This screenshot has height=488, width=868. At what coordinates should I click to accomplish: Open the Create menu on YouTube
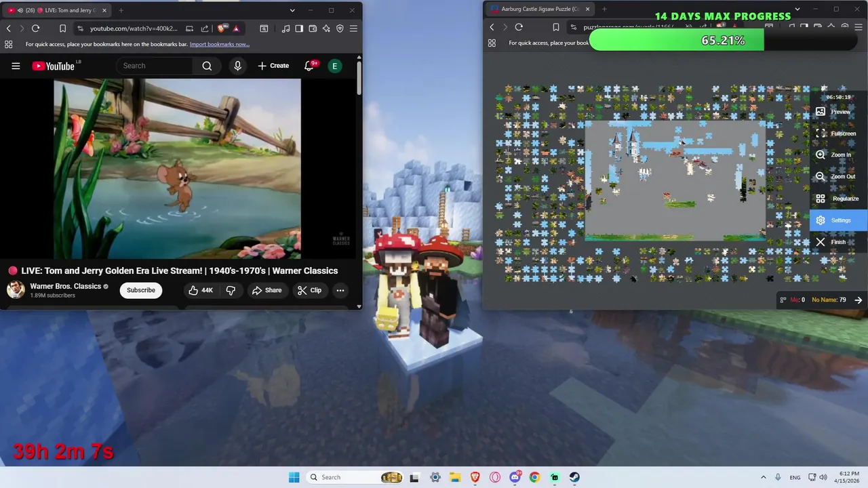273,66
